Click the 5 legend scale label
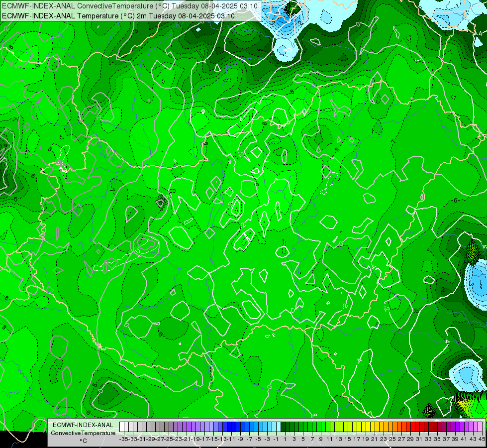Viewport: 487px width, 448px height. [303, 439]
